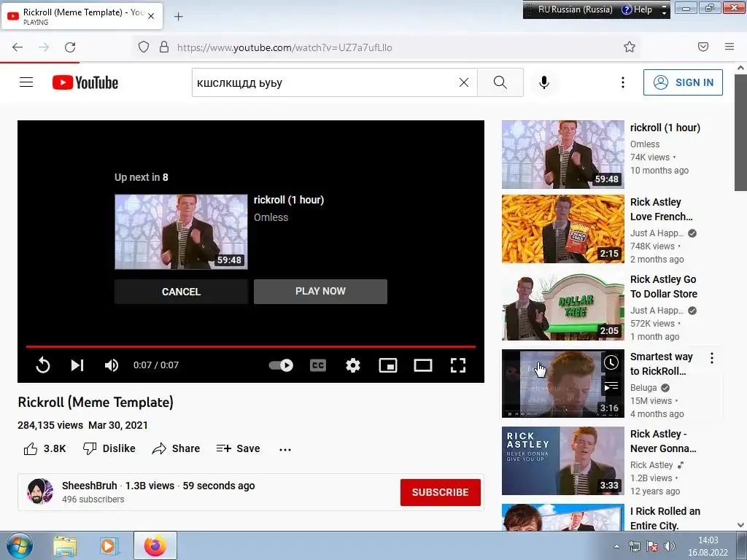Image resolution: width=747 pixels, height=560 pixels.
Task: Open a new browser tab
Action: click(x=178, y=17)
